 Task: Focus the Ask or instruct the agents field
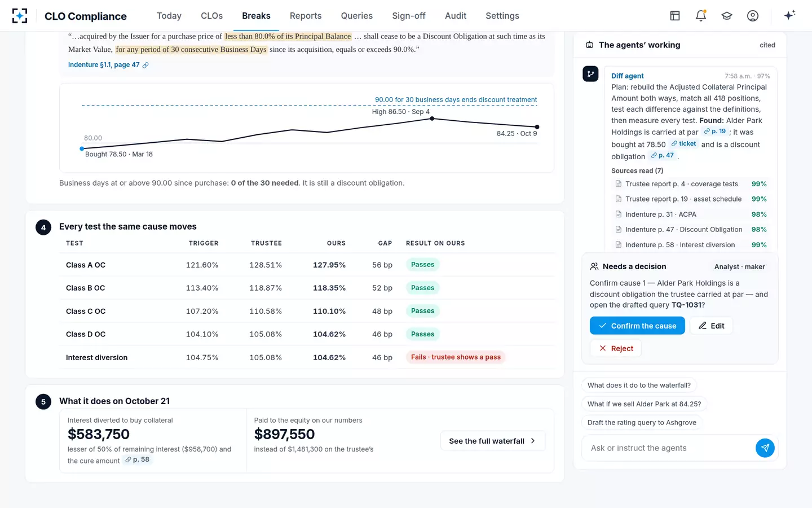[669, 448]
